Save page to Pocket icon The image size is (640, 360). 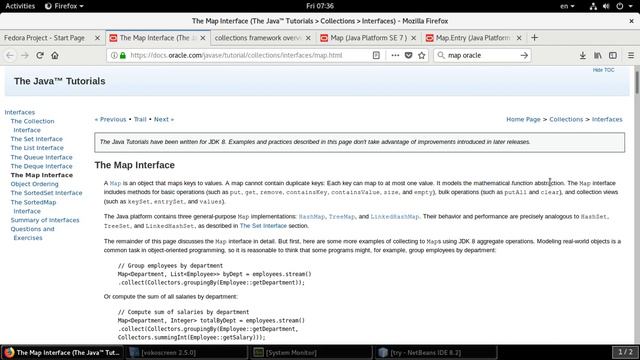tap(408, 55)
